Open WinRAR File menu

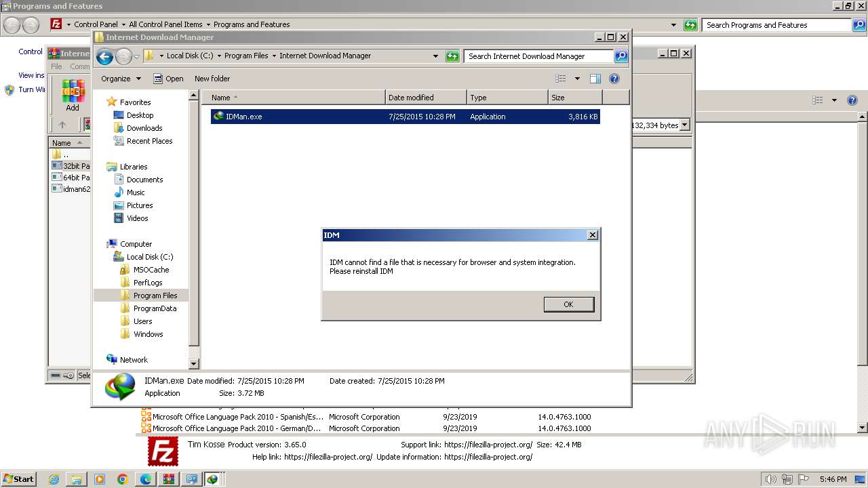(56, 66)
